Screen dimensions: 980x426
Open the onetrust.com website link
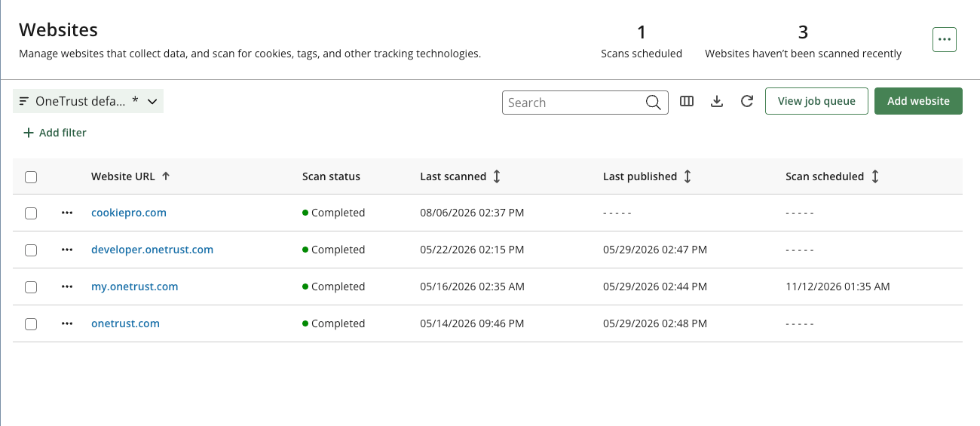(125, 323)
